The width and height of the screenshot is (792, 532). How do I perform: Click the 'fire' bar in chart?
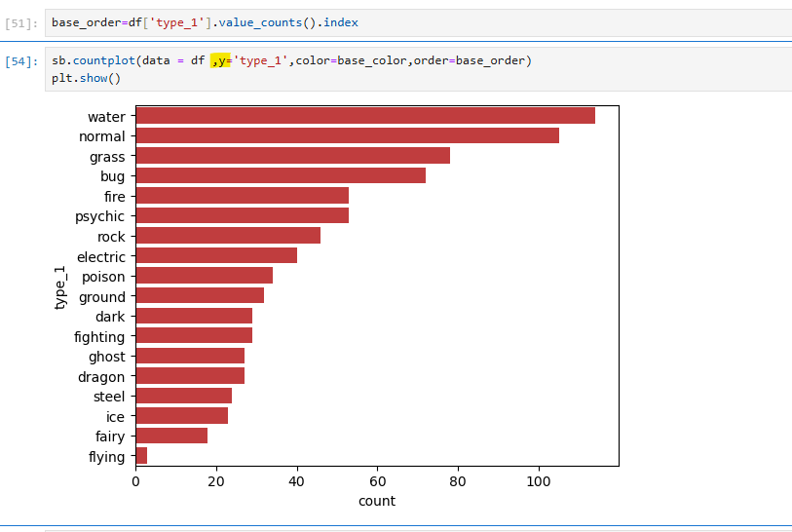point(243,196)
